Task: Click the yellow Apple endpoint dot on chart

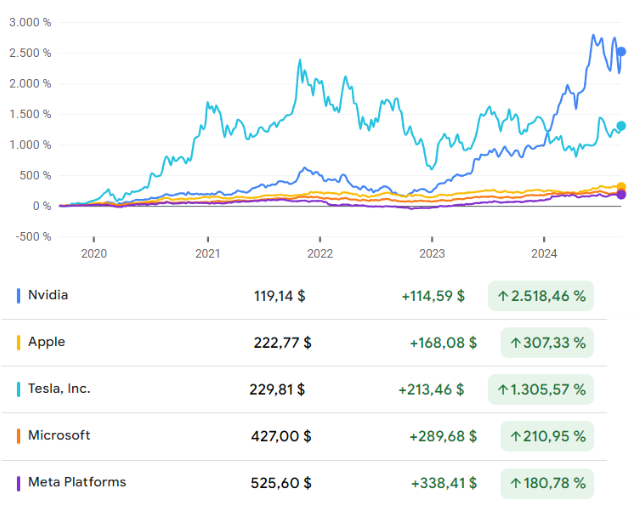Action: (621, 187)
